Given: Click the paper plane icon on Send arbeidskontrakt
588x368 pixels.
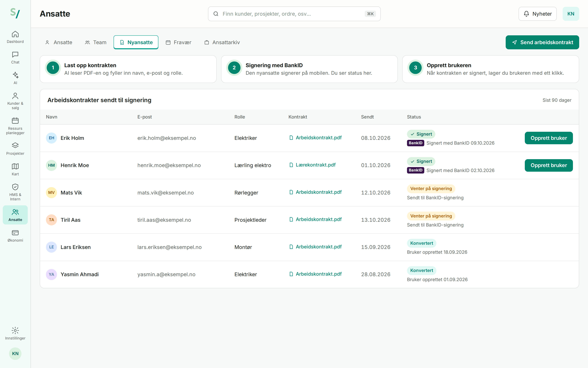Looking at the screenshot, I should coord(514,42).
